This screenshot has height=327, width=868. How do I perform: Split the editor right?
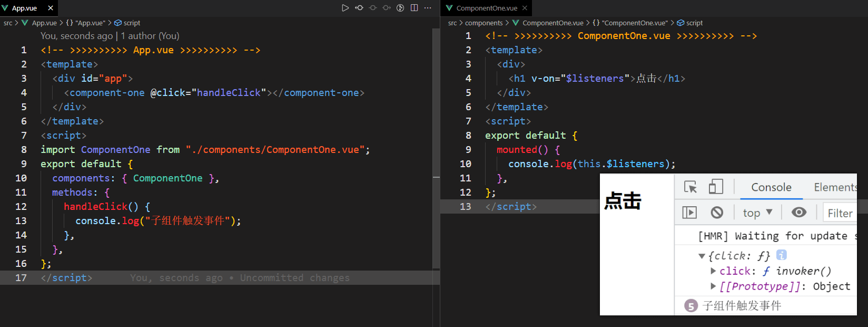[414, 8]
